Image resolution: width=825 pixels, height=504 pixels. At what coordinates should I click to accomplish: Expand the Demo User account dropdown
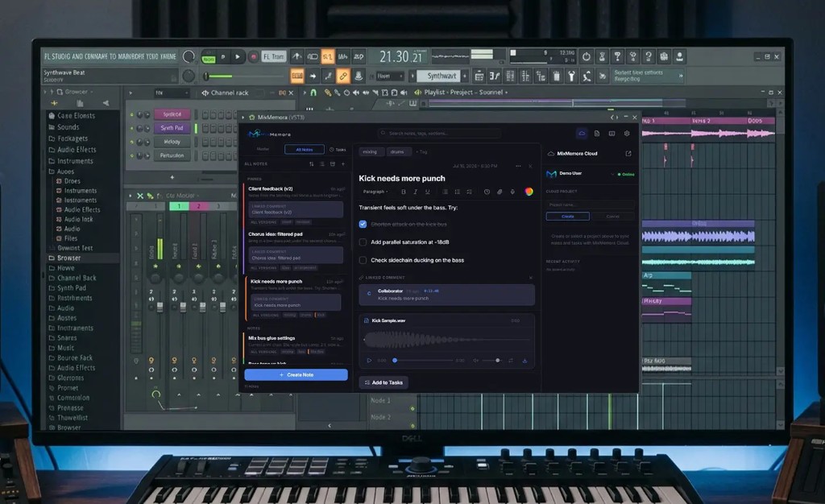612,174
